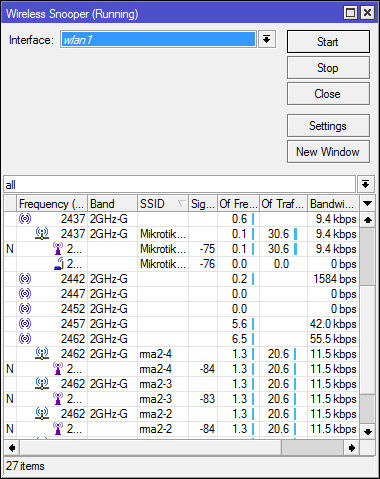Click network icon of rna2-3 2462 row
This screenshot has width=380, height=479.
42,383
